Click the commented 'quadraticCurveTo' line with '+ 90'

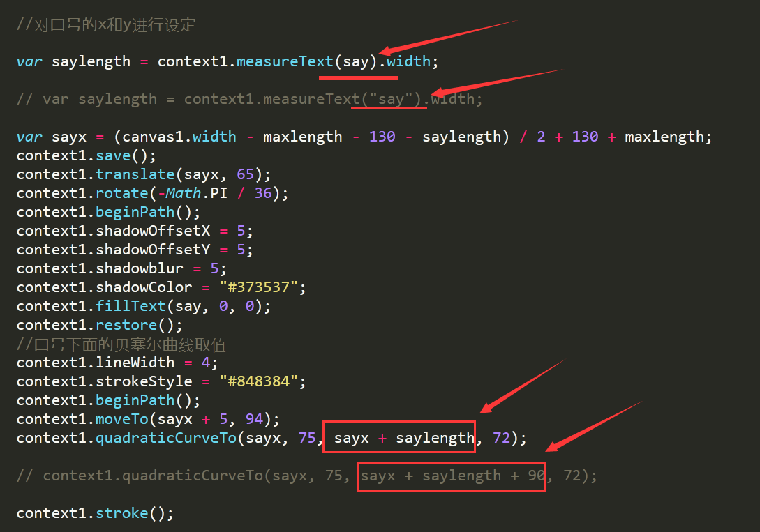point(307,476)
